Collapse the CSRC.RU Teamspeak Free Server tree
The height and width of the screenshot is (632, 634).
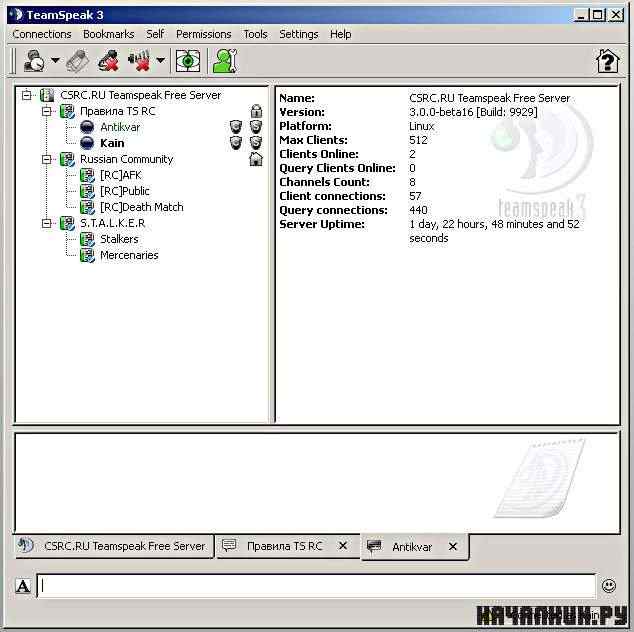27,95
